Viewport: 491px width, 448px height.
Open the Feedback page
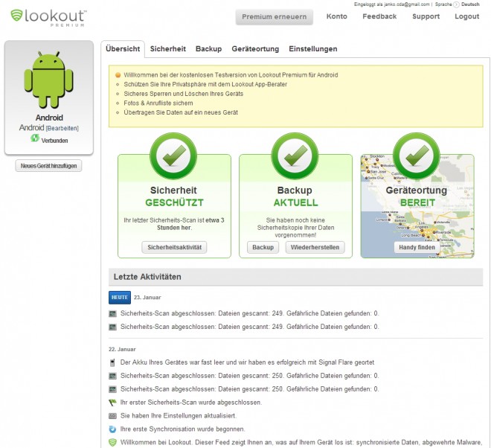(x=379, y=16)
